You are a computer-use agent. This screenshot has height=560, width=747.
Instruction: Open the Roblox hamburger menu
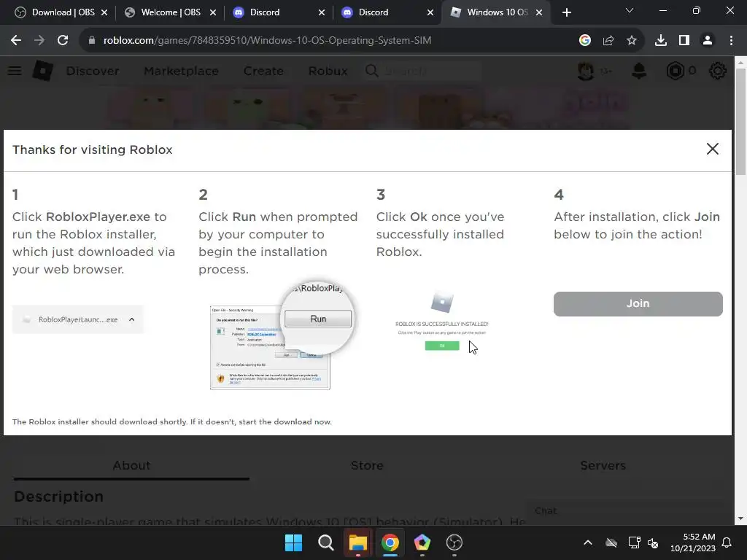pyautogui.click(x=15, y=71)
